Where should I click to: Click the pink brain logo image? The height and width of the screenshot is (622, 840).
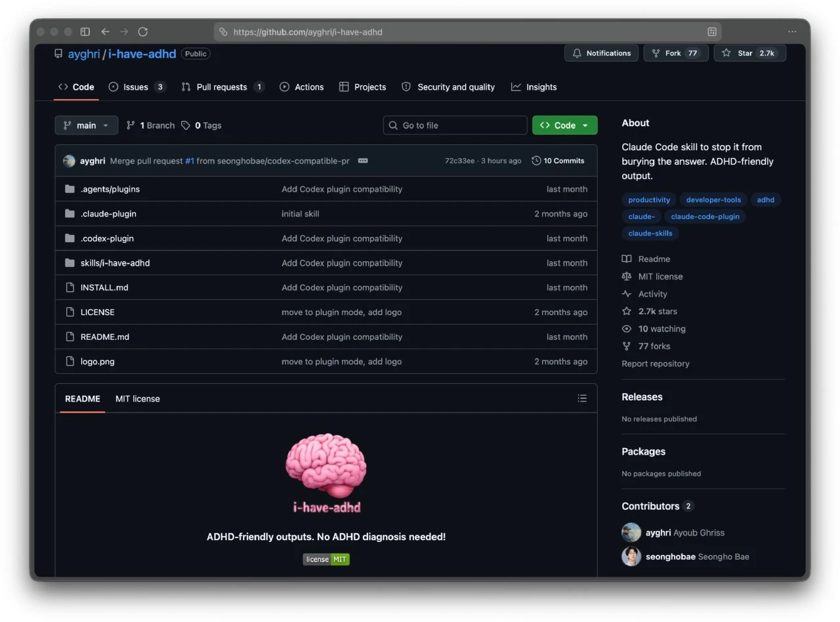(326, 473)
